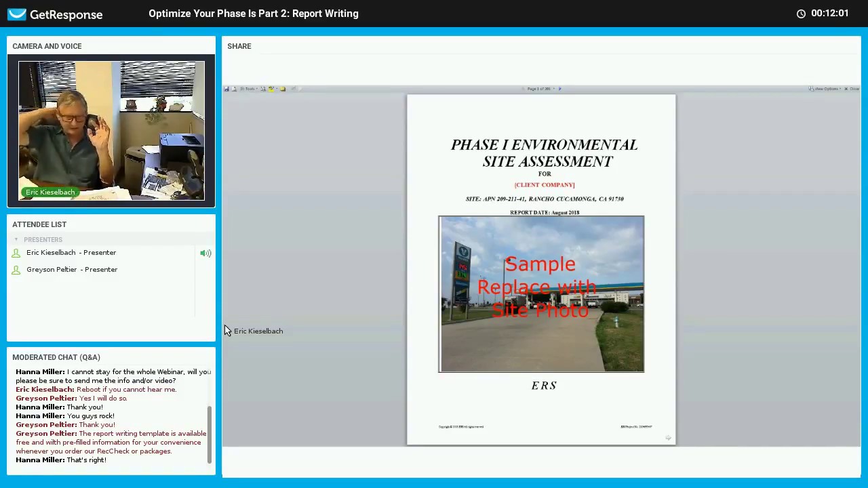The width and height of the screenshot is (868, 488).
Task: Click the SHARE panel heading
Action: tap(239, 46)
